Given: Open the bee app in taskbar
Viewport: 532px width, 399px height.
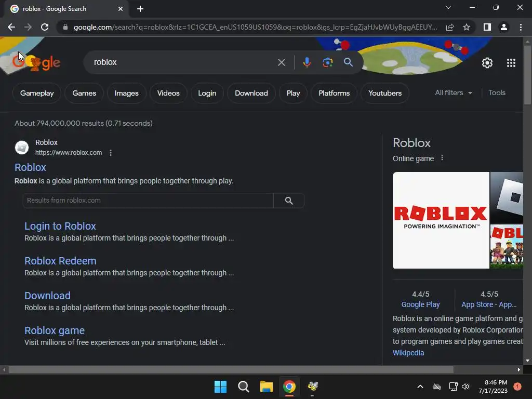Looking at the screenshot, I should tap(312, 387).
